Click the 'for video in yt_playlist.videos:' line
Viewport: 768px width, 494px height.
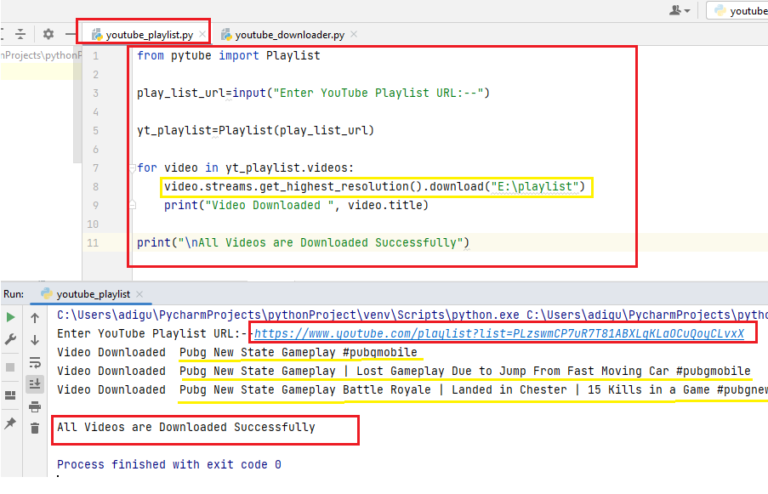[245, 168]
